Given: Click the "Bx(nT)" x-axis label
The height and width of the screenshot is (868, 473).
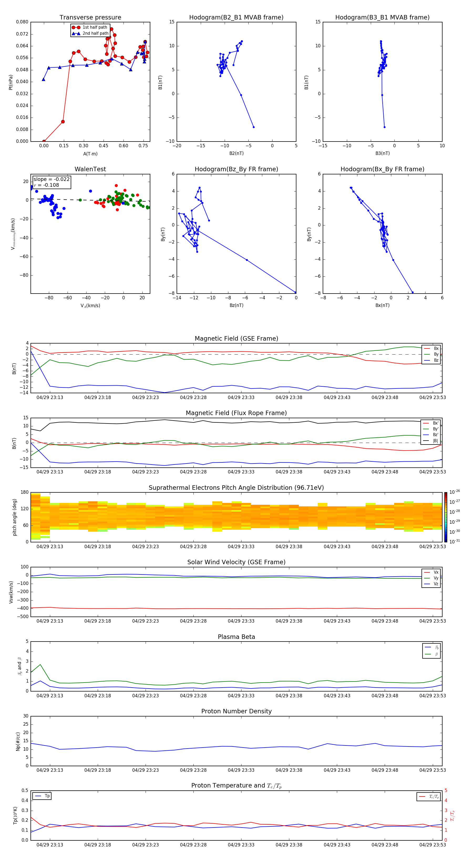Looking at the screenshot, I should [382, 305].
